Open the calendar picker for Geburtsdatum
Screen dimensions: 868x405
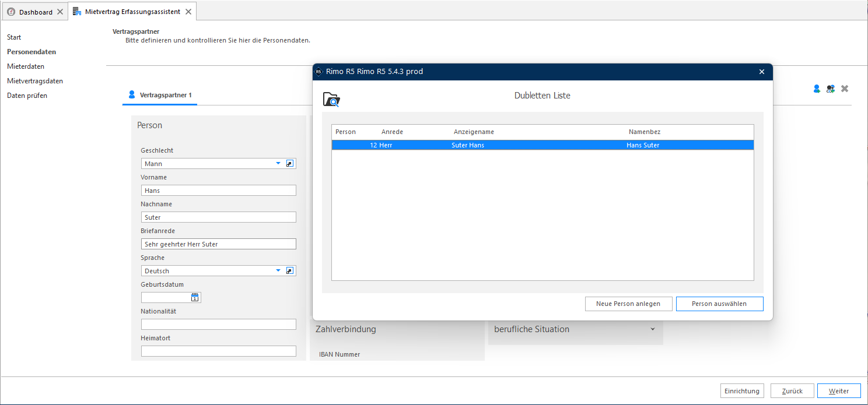[195, 297]
